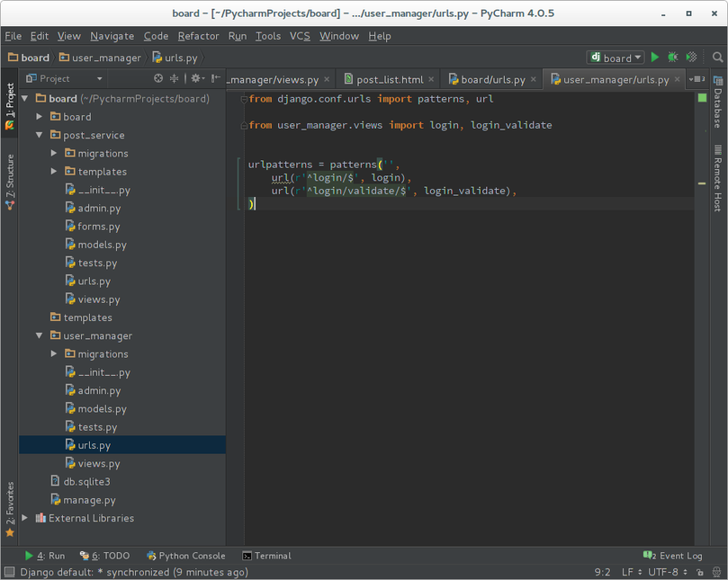Open the 6: TODO tool window

click(x=104, y=556)
